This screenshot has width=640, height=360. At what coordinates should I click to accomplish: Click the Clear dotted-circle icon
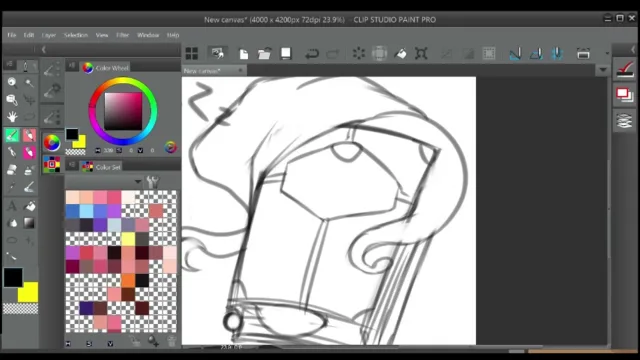pos(359,53)
